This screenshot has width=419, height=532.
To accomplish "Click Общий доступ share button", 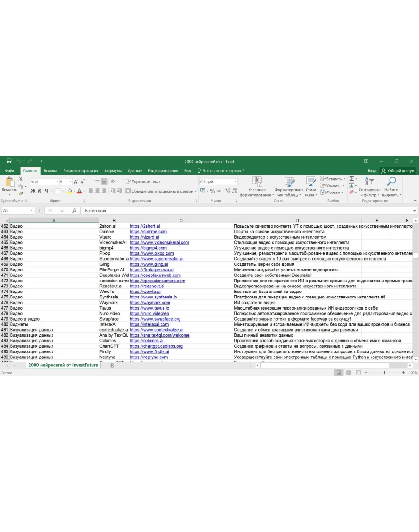I will pos(398,171).
